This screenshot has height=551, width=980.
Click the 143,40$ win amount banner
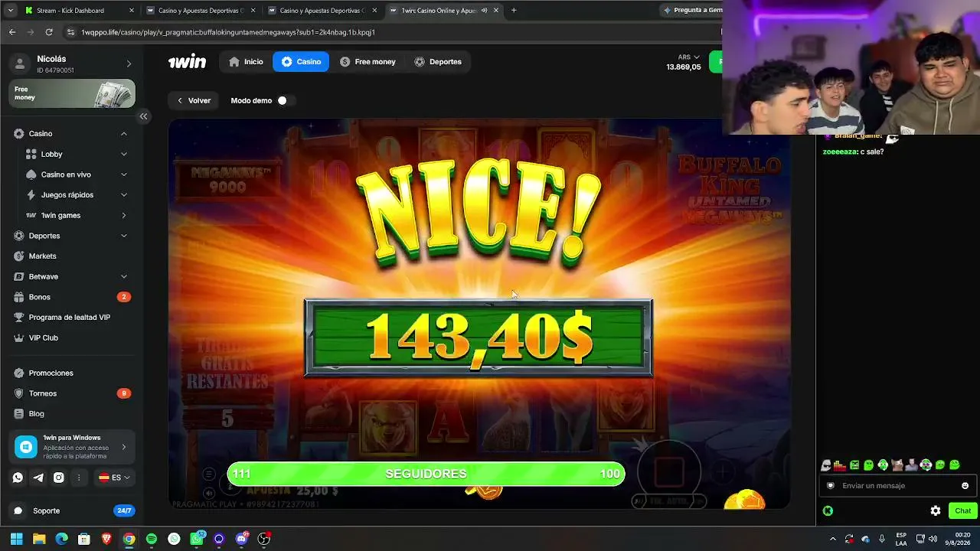tap(479, 337)
